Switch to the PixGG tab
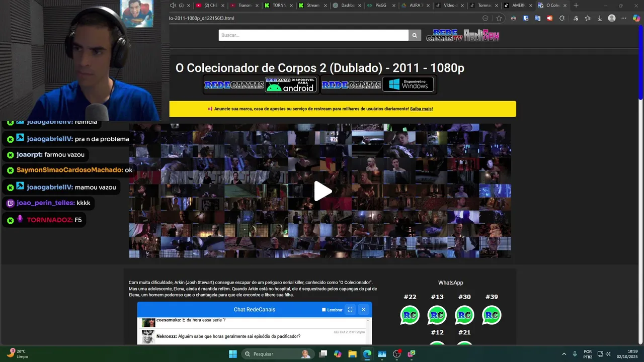The height and width of the screenshot is (362, 644). tap(381, 6)
